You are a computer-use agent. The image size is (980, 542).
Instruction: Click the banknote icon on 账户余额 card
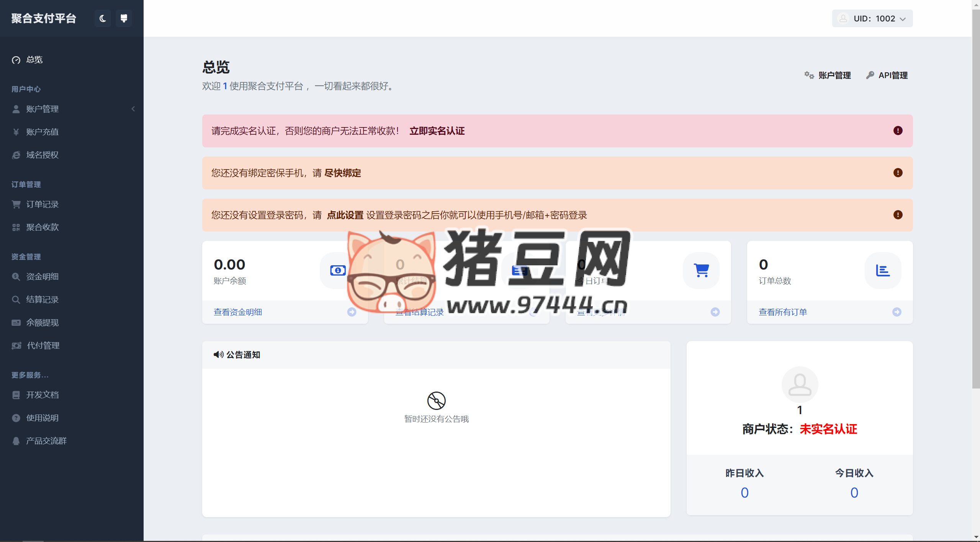click(338, 271)
